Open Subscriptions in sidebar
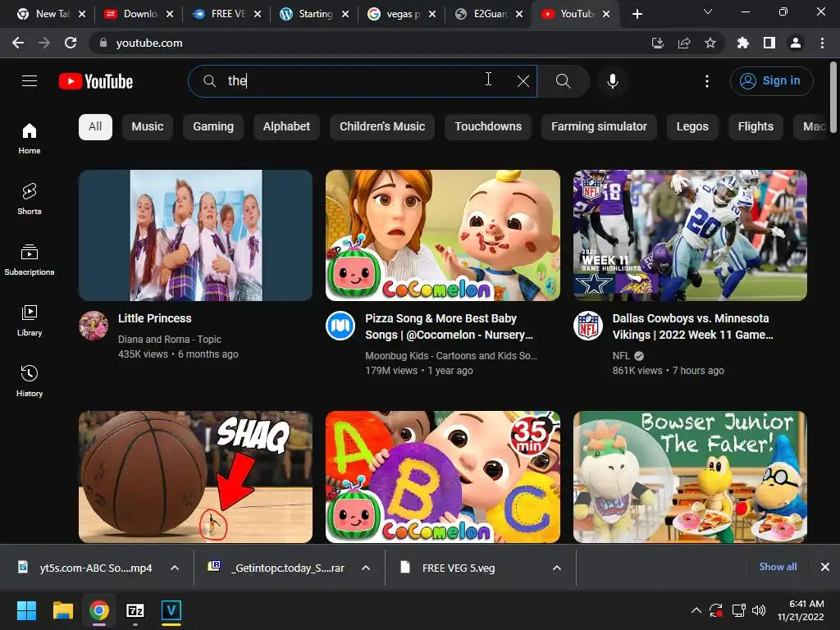840x630 pixels. (30, 260)
